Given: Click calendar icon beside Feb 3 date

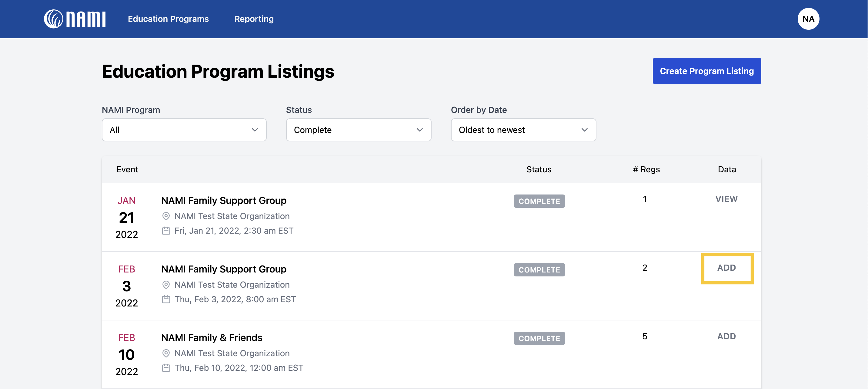Looking at the screenshot, I should pos(166,299).
